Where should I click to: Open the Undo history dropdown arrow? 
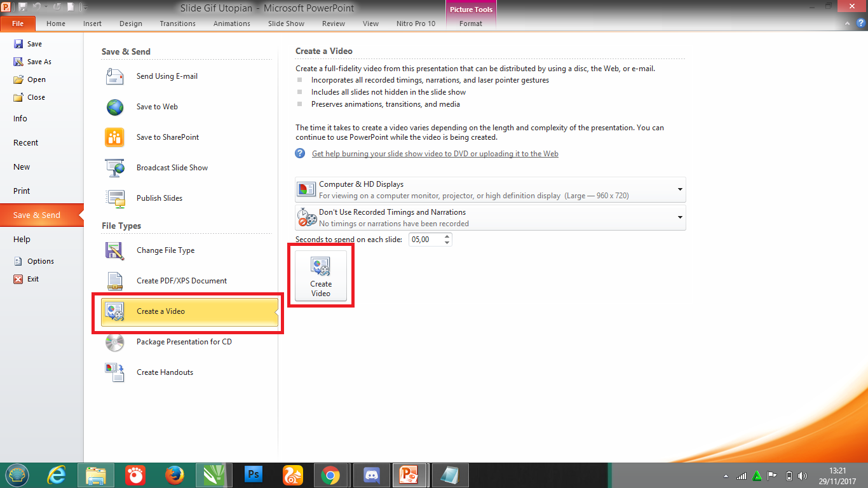point(46,8)
